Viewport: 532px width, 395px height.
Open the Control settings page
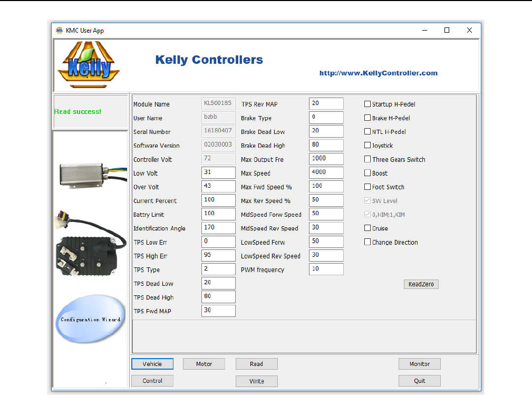tap(152, 381)
